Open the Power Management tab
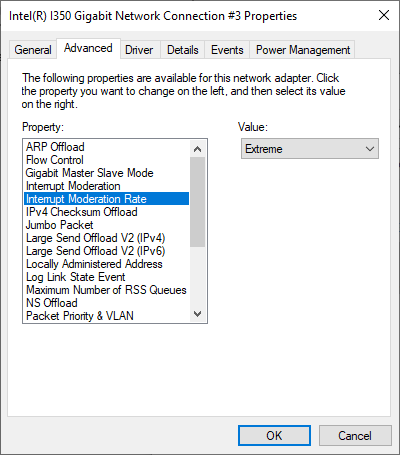 [303, 50]
